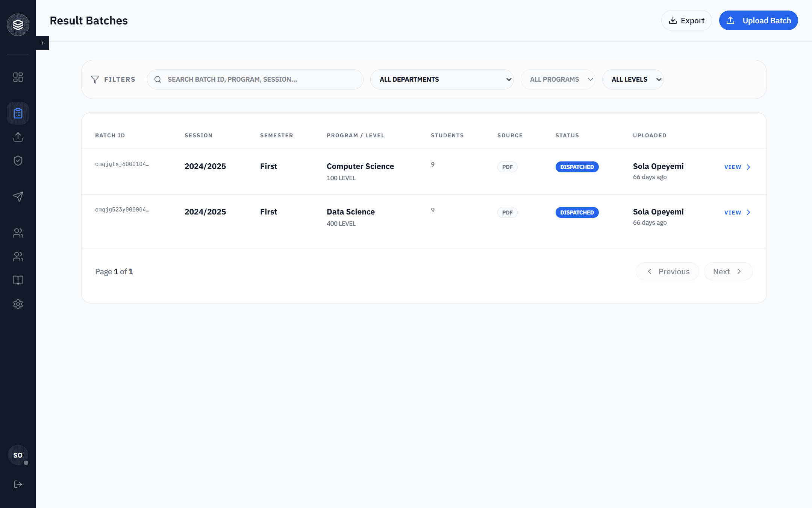The width and height of the screenshot is (812, 508).
Task: Open the All Levels dropdown
Action: (633, 79)
